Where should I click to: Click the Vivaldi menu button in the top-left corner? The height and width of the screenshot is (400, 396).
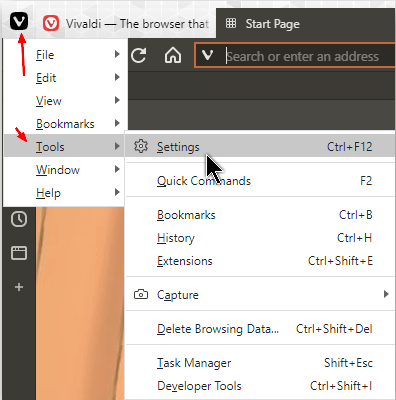pyautogui.click(x=19, y=21)
